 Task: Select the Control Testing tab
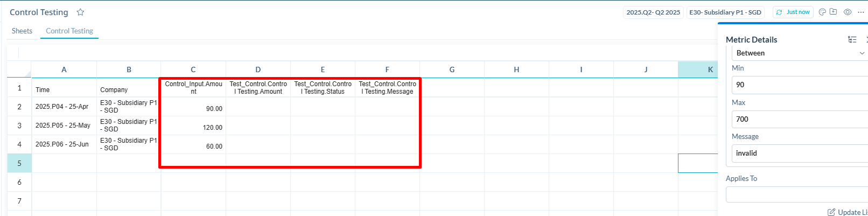click(x=69, y=31)
